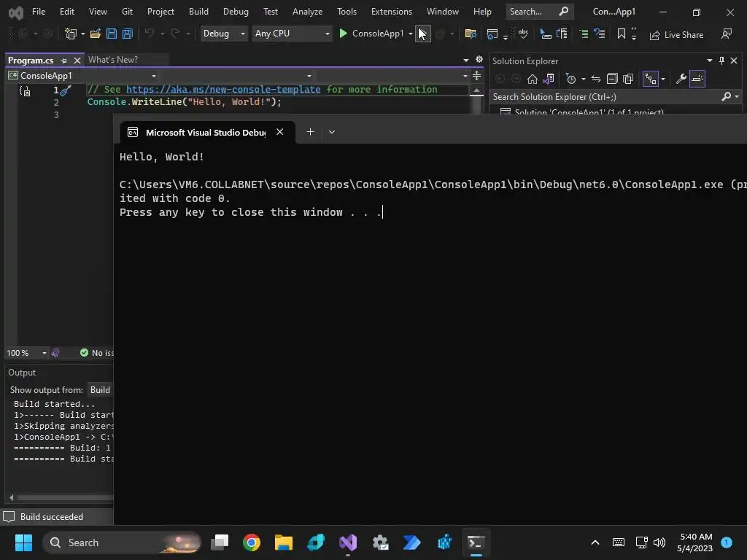Click the editor settings gear icon
Image resolution: width=747 pixels, height=560 pixels.
pos(479,60)
